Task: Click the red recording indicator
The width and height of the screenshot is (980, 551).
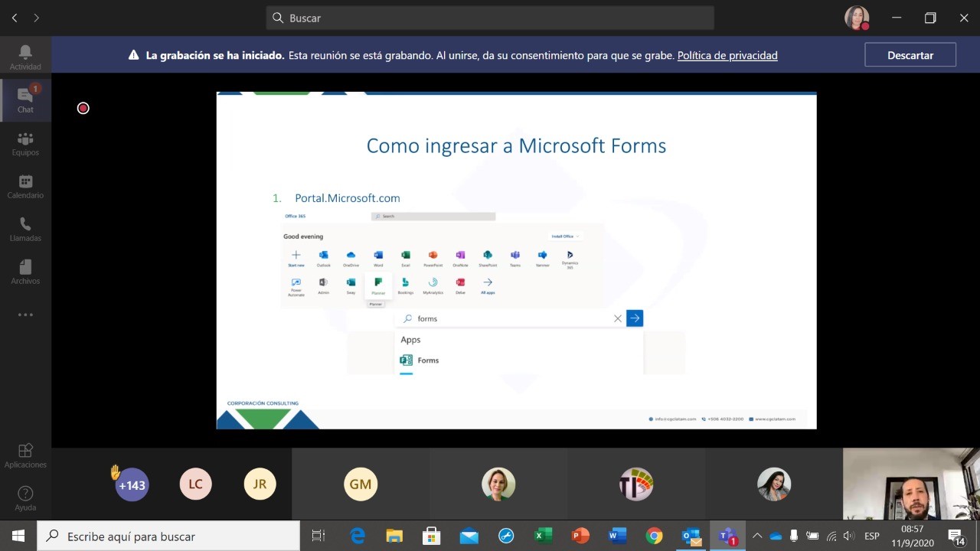Action: click(83, 108)
